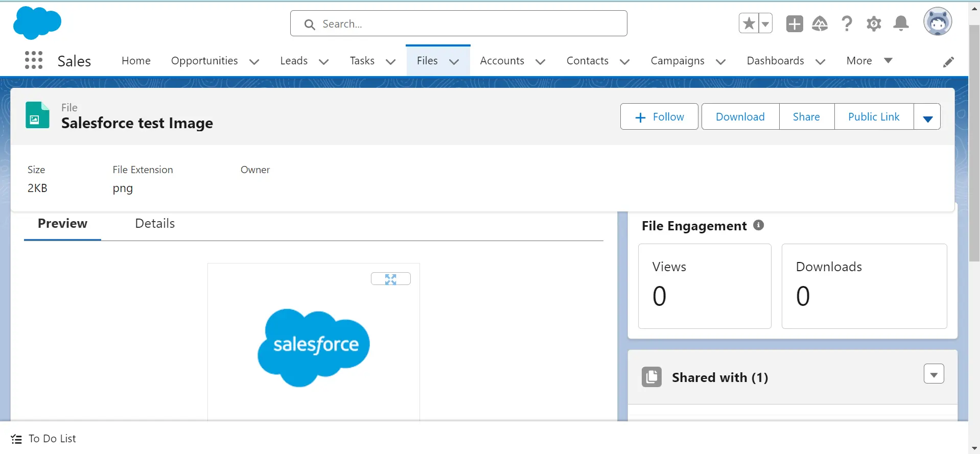Create a Public Link for file

click(x=874, y=116)
